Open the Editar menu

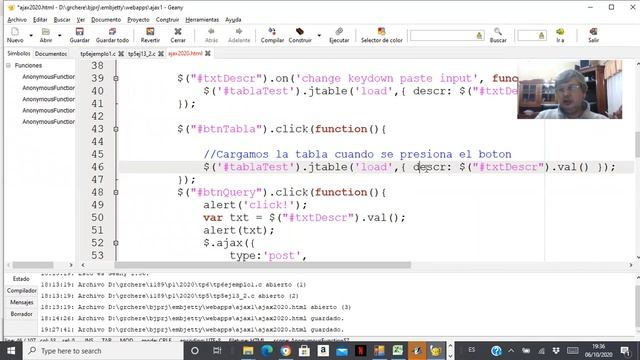pos(40,20)
